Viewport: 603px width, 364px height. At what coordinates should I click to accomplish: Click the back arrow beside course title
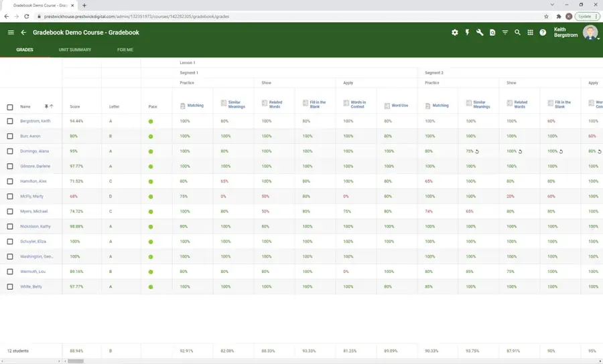tap(23, 32)
